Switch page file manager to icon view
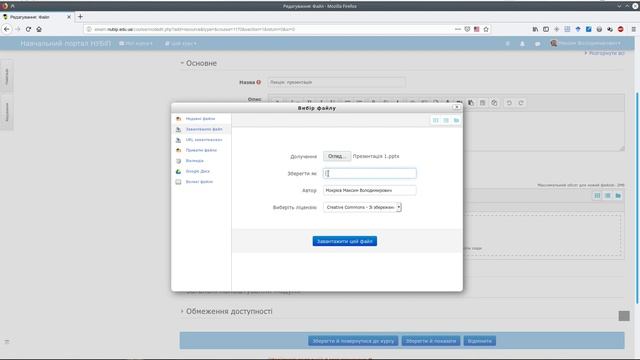The image size is (640, 360). (x=597, y=196)
